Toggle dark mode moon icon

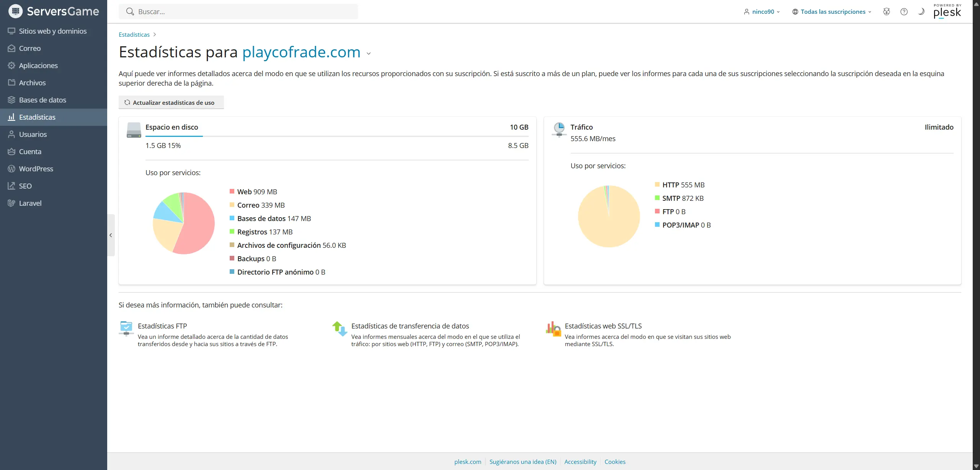(x=921, y=11)
